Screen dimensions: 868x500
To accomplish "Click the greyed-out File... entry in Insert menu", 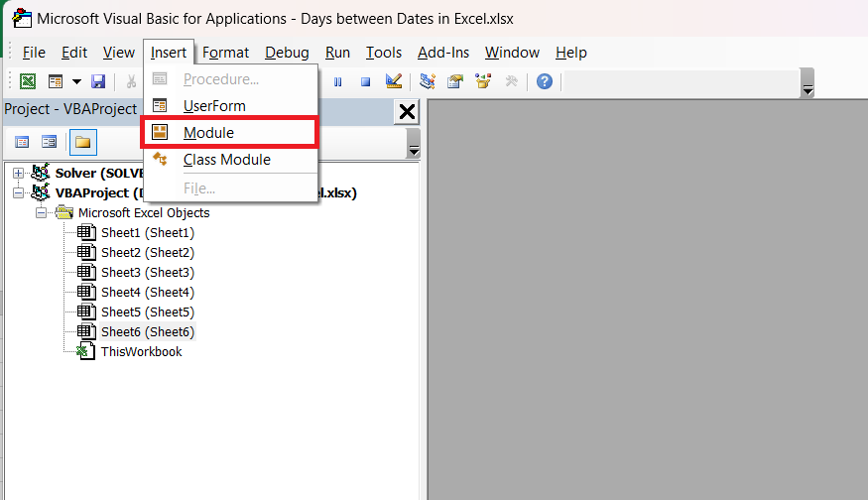I will pos(230,188).
